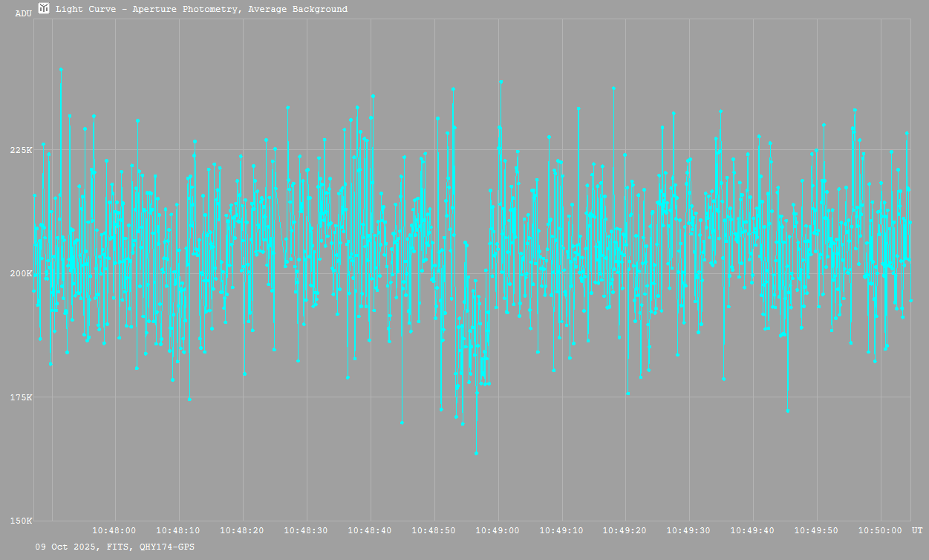
Task: Click the tall peak just after 10:49:00
Action: pos(501,82)
